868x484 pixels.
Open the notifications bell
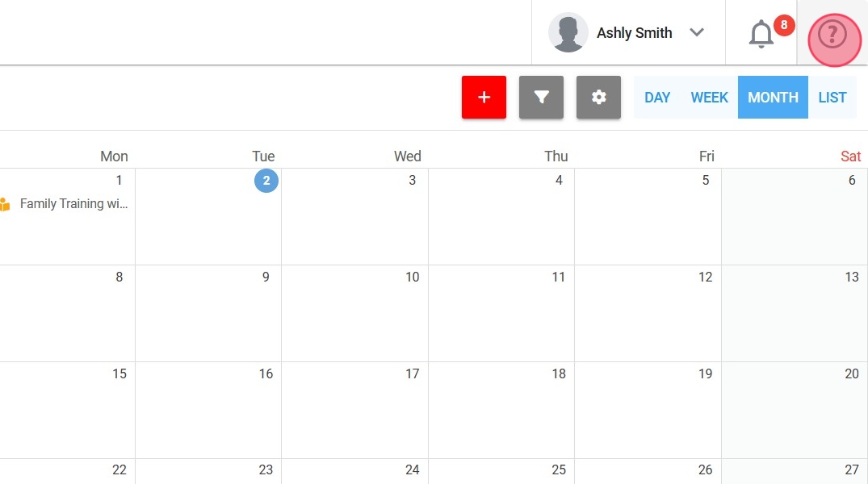pos(761,34)
